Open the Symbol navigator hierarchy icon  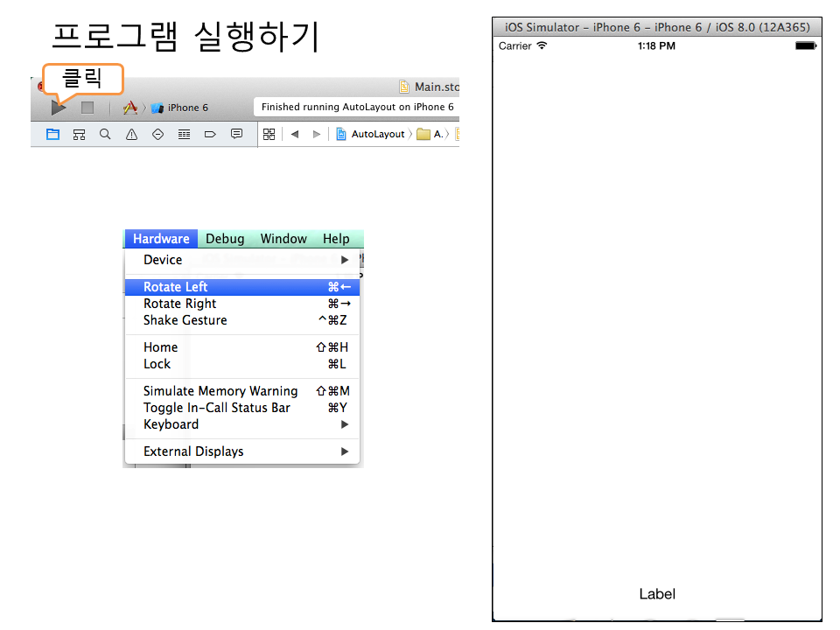click(79, 134)
